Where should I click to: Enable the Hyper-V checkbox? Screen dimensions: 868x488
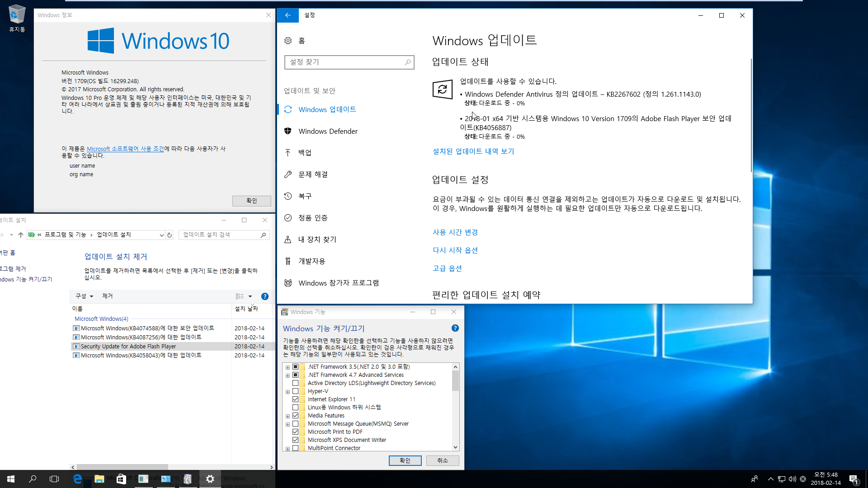(x=295, y=391)
